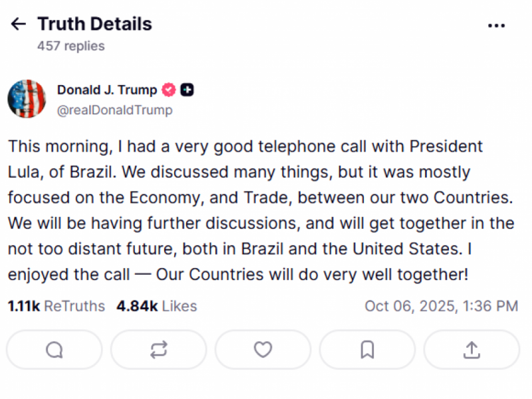Viewport: 532px width, 399px height.
Task: Show who gave the 4.84k Likes
Action: tap(156, 306)
